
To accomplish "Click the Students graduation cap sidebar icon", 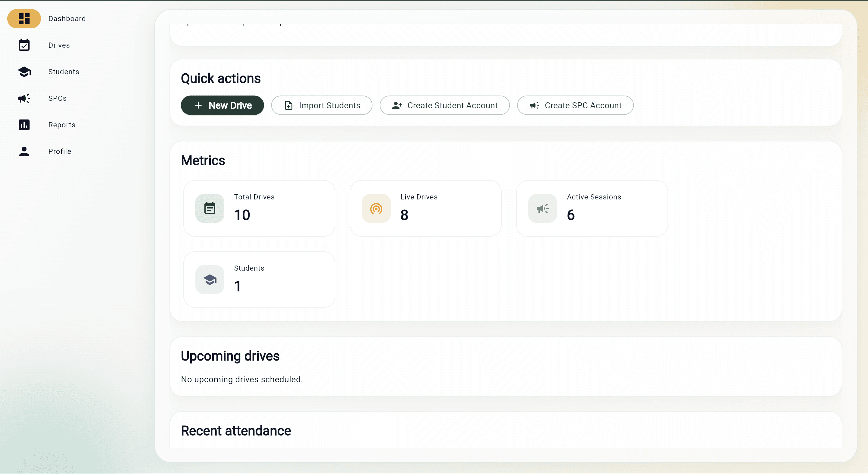I will coord(24,72).
